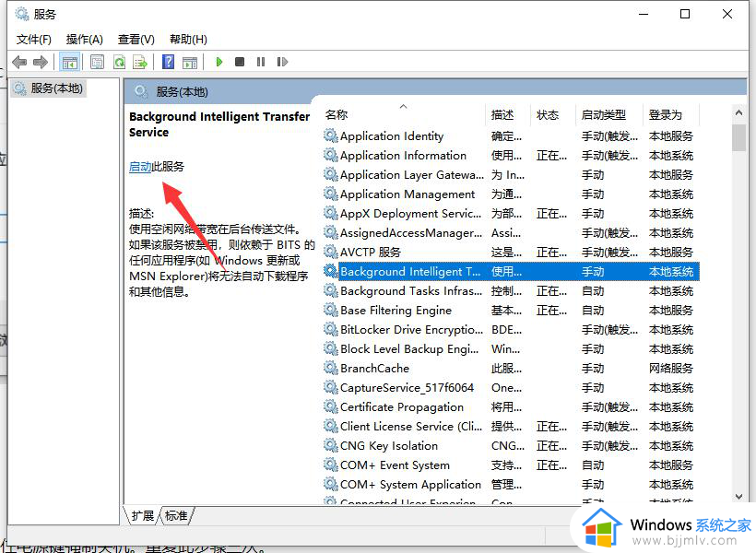Click 网络服务 in the BranchCache row

click(670, 369)
